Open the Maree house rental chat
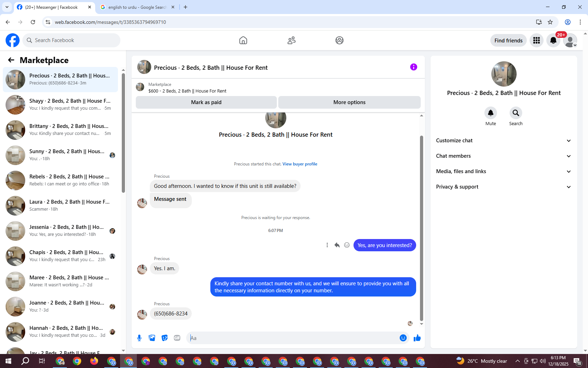The width and height of the screenshot is (588, 368). (x=60, y=281)
